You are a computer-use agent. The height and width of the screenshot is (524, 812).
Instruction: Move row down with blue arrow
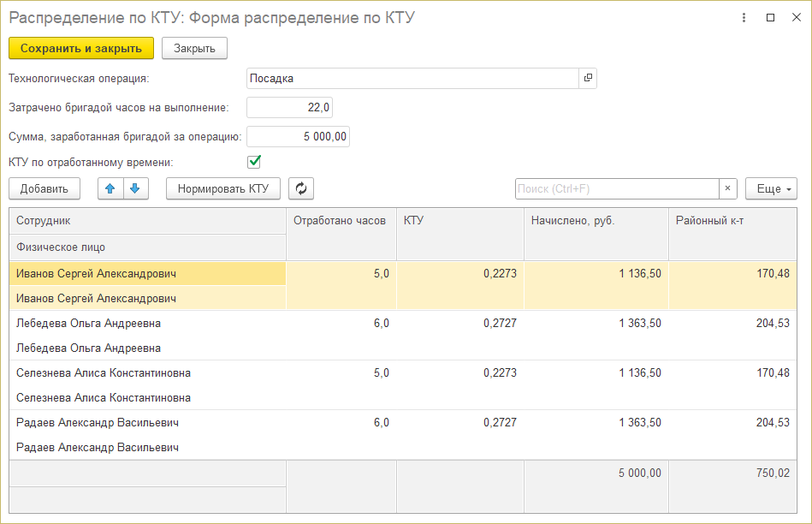136,188
